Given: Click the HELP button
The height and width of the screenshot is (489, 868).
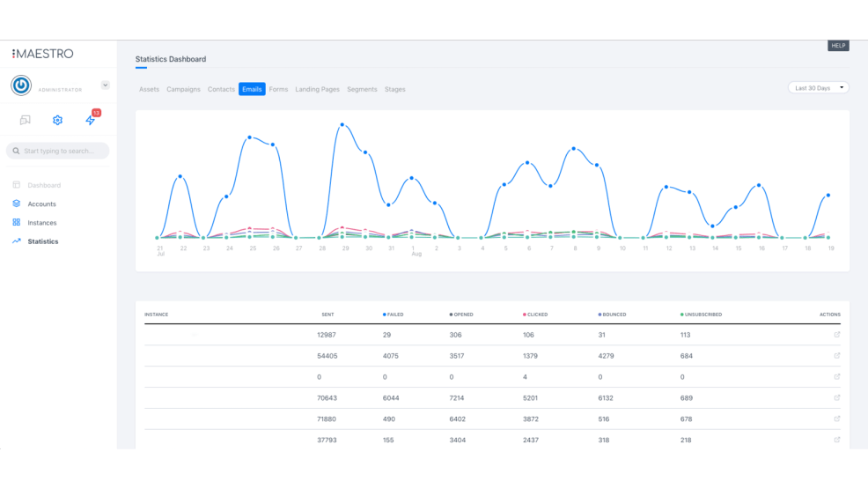Looking at the screenshot, I should pos(837,46).
